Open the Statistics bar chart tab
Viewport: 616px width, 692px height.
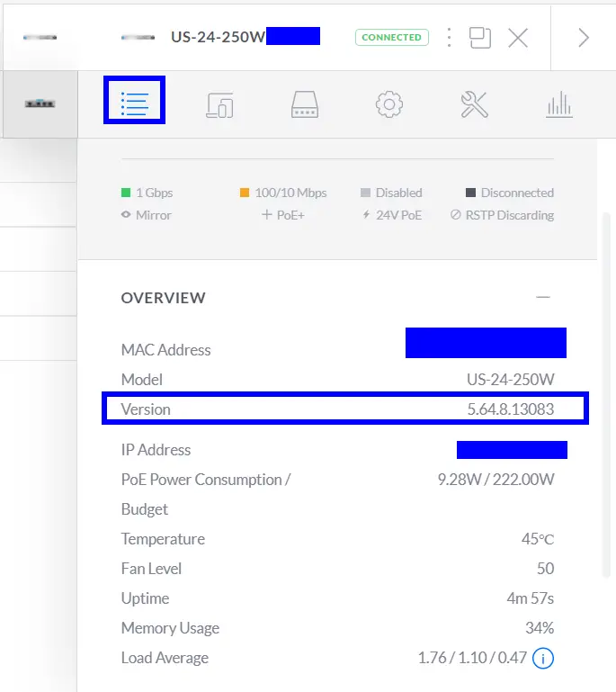click(x=559, y=104)
